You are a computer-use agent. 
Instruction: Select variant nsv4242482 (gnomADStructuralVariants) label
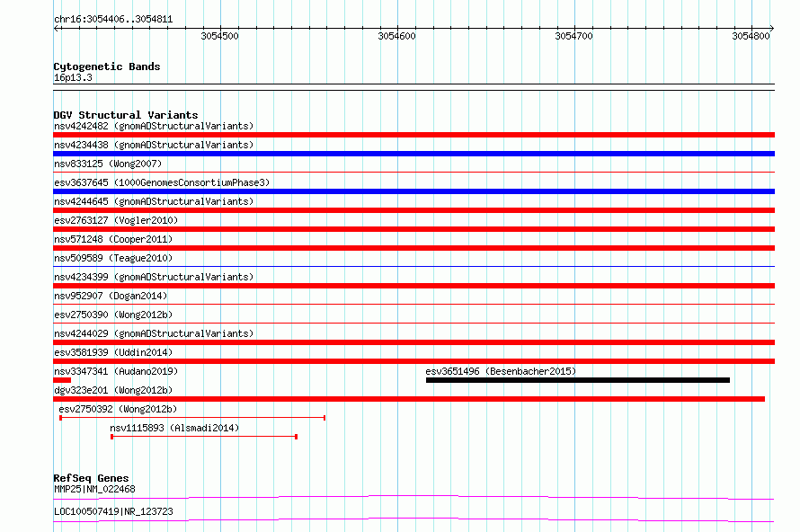(x=154, y=126)
